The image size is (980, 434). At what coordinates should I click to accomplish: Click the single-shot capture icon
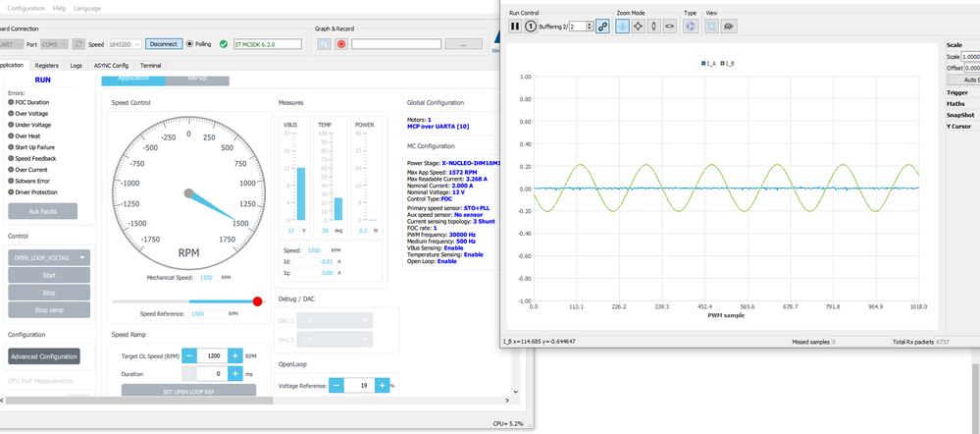(531, 27)
